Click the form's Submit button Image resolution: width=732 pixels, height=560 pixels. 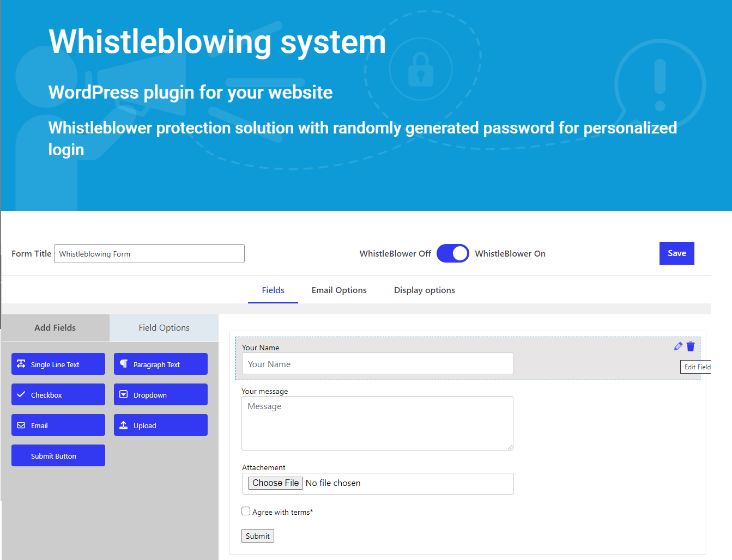pos(257,536)
